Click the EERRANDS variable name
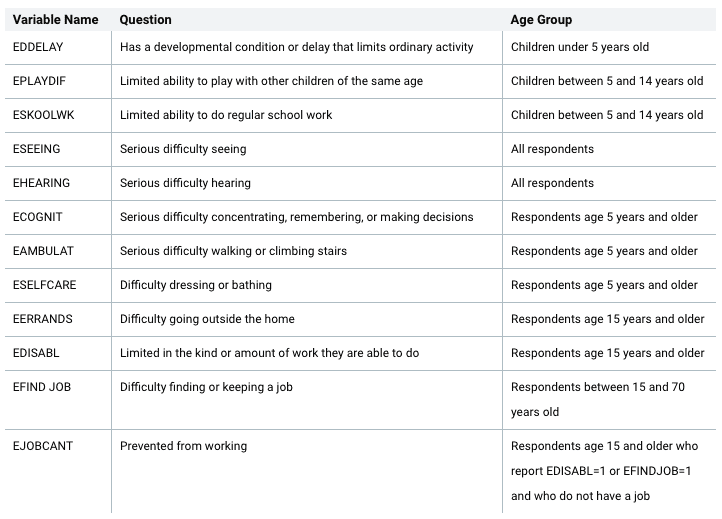 [43, 319]
